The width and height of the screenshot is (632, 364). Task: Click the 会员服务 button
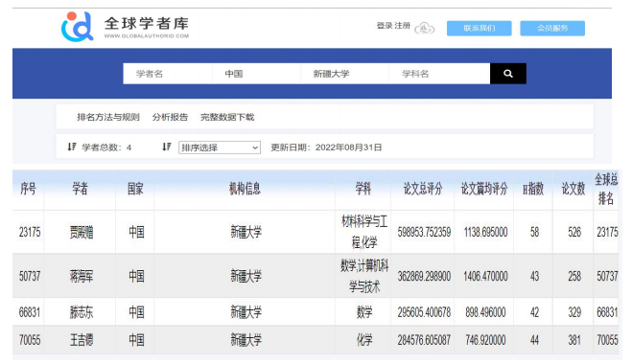click(552, 28)
